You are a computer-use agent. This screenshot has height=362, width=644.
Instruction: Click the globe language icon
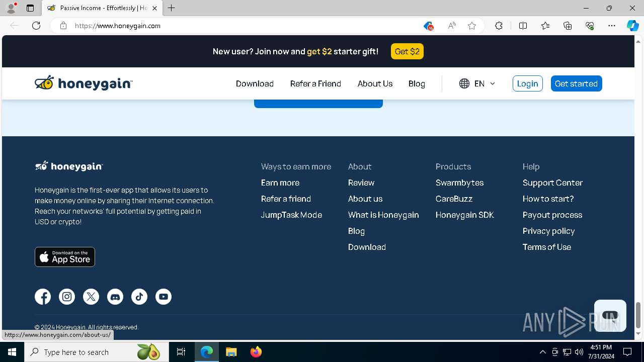point(464,83)
